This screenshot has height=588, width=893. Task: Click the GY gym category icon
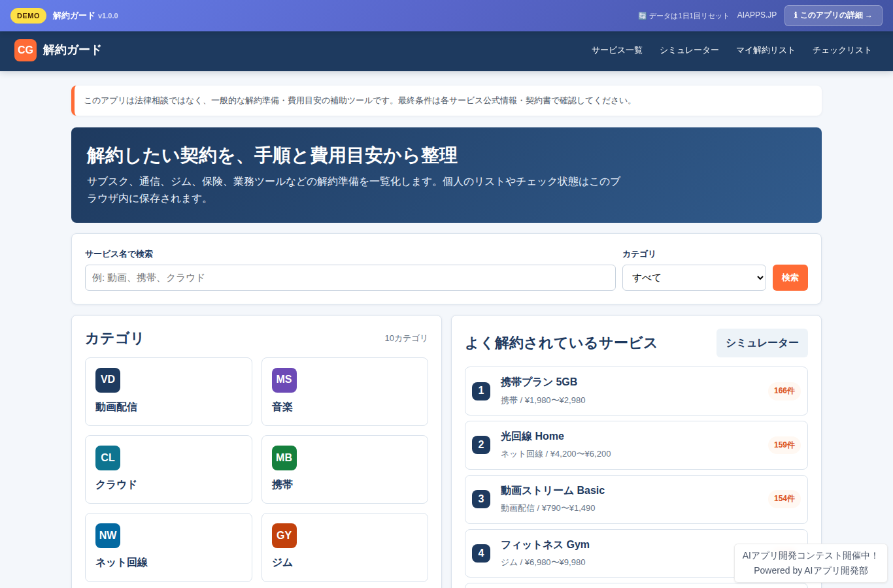[x=284, y=536]
